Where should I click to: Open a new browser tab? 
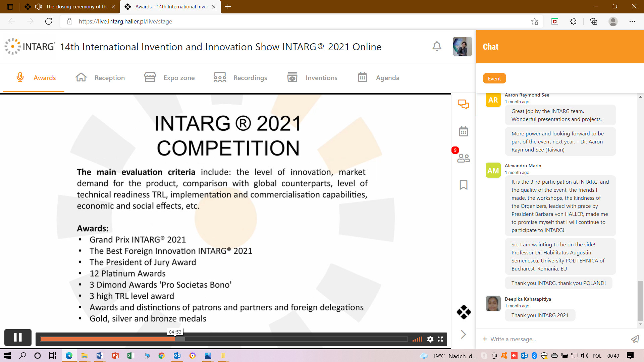(x=228, y=7)
